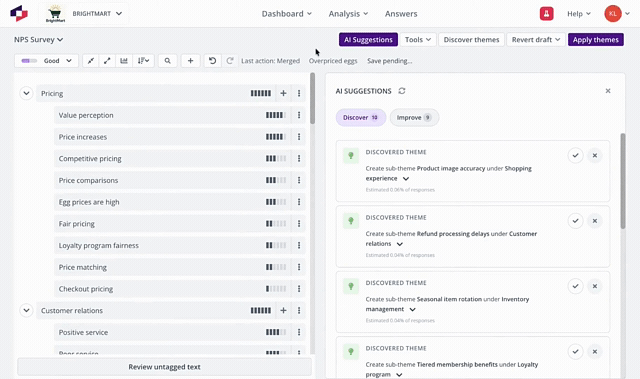Open the Pricing options menu
The height and width of the screenshot is (379, 640).
pos(299,93)
